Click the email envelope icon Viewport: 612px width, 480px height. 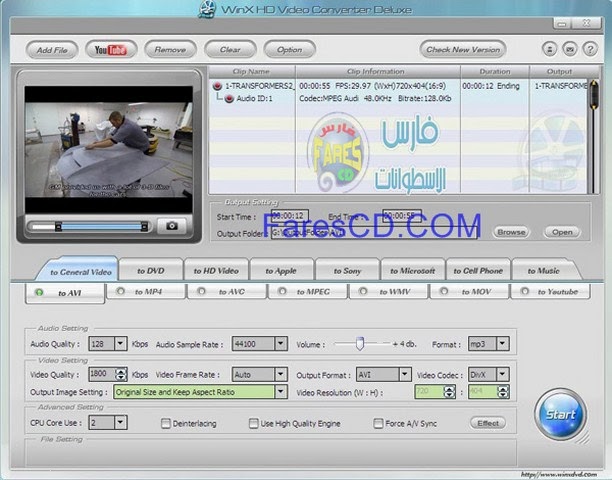pos(570,50)
